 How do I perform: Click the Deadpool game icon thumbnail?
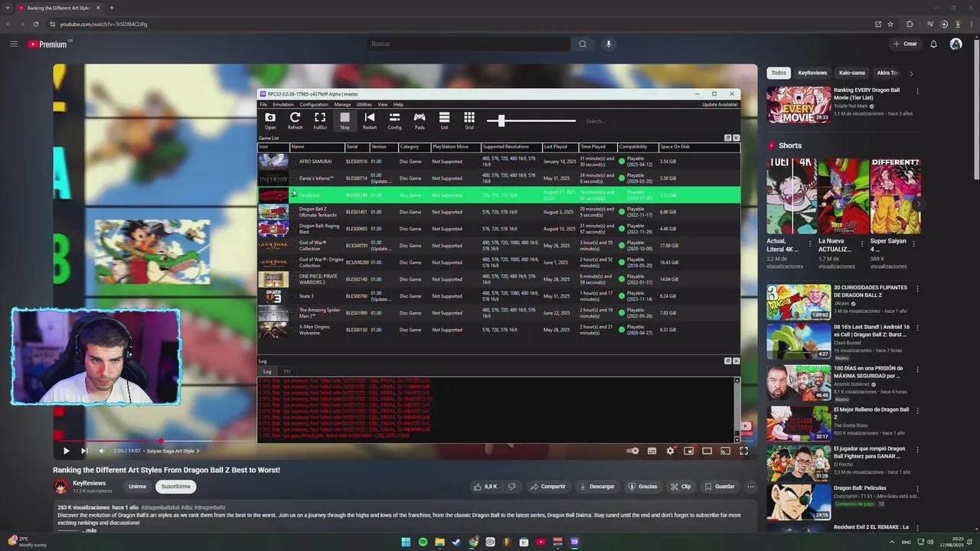[273, 195]
